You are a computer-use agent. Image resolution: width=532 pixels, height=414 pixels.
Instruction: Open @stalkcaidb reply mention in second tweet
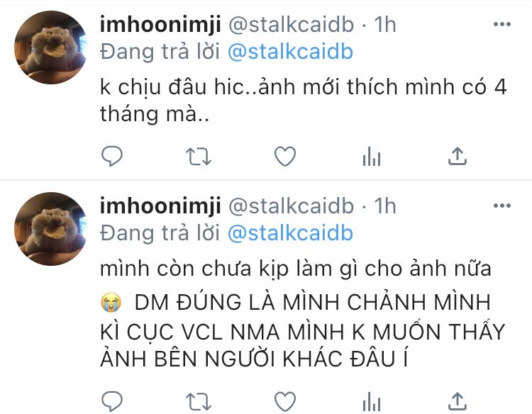tap(290, 233)
